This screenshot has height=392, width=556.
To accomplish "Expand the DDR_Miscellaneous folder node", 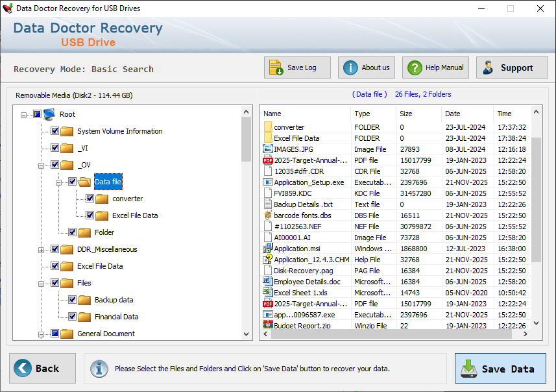I will pyautogui.click(x=41, y=250).
